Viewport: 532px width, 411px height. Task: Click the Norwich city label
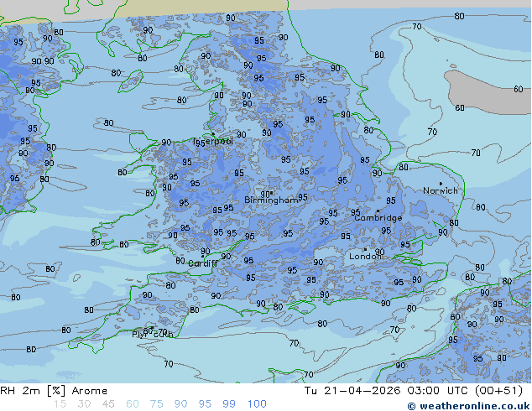pos(441,190)
